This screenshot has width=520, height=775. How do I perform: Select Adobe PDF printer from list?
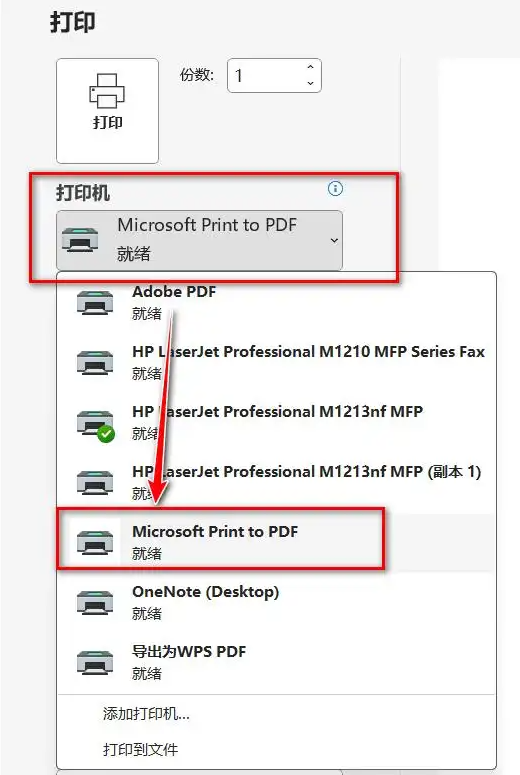[x=276, y=302]
